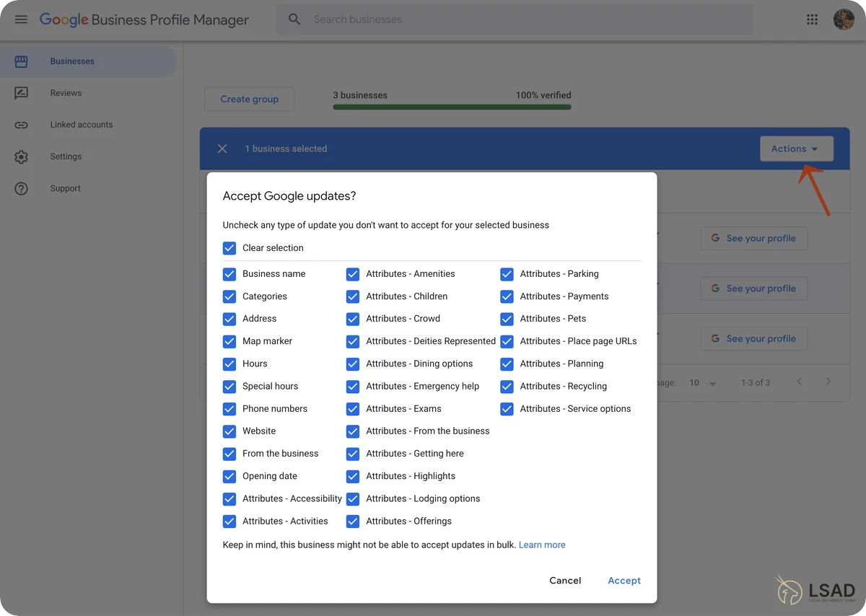The image size is (866, 616).
Task: Uncheck Attributes - Payments checkbox
Action: (x=507, y=296)
